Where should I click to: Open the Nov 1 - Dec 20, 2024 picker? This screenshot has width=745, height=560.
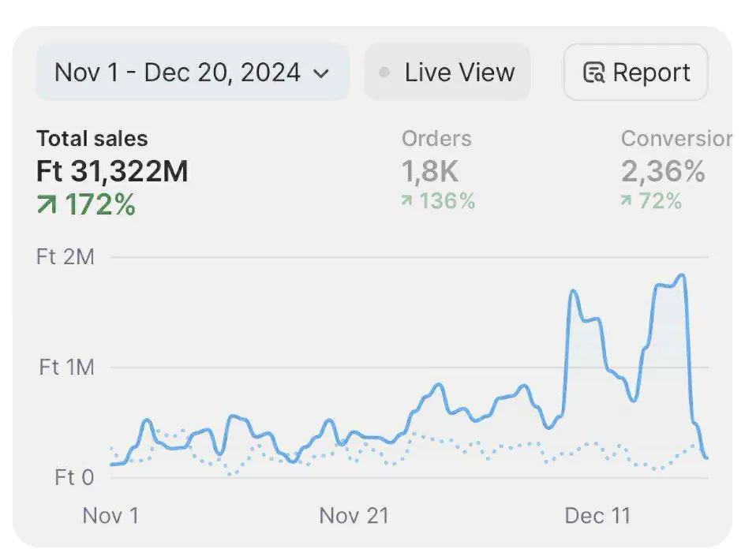click(192, 73)
